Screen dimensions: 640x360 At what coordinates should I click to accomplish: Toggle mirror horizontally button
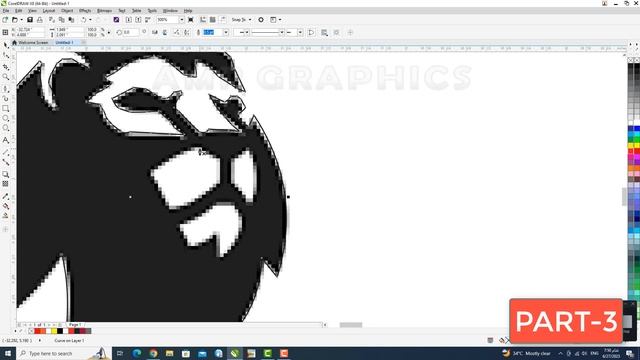155,32
